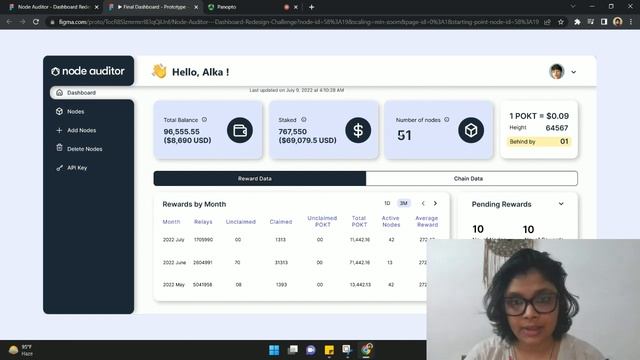640x360 pixels.
Task: Click the Total POKT column header
Action: coord(359,222)
